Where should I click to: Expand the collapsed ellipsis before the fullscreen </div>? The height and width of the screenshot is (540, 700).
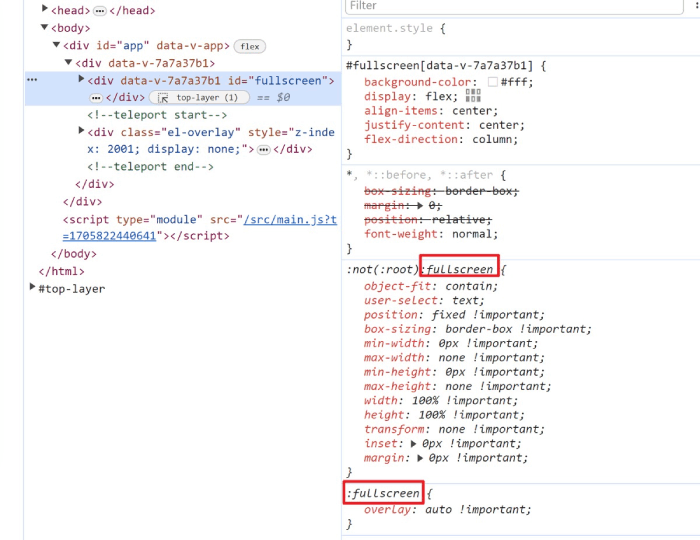coord(96,98)
